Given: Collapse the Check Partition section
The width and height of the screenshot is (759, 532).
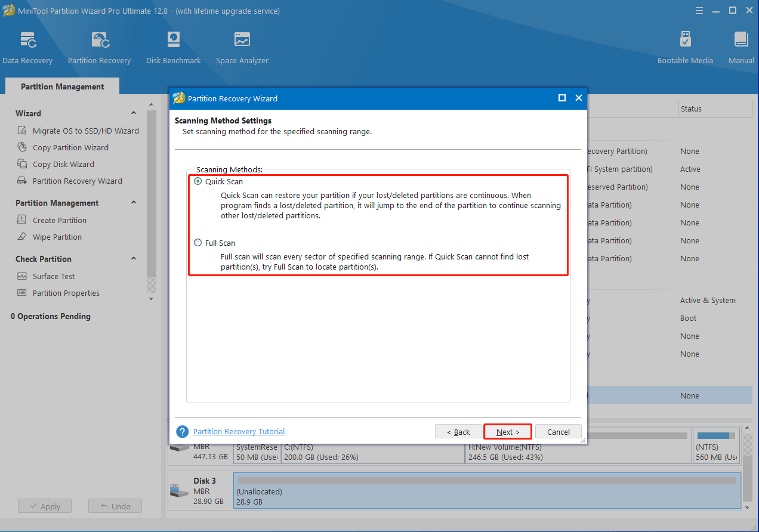Looking at the screenshot, I should [134, 259].
